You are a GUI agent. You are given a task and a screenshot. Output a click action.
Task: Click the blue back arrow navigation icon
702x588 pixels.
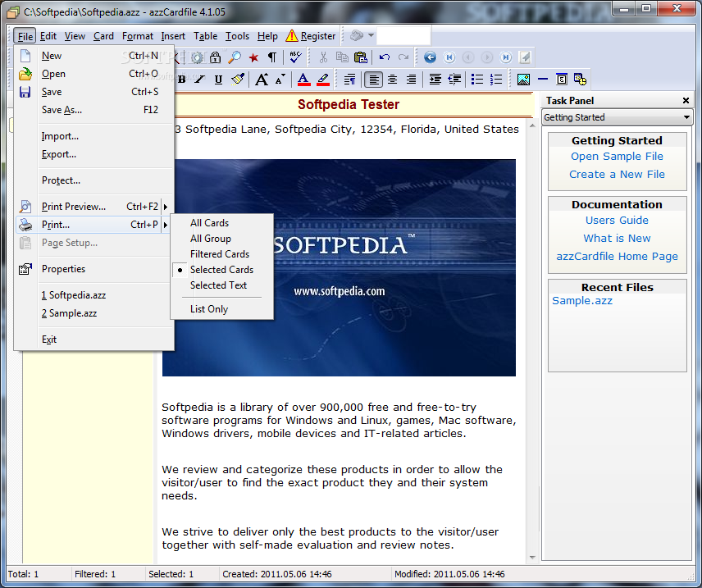pyautogui.click(x=431, y=57)
